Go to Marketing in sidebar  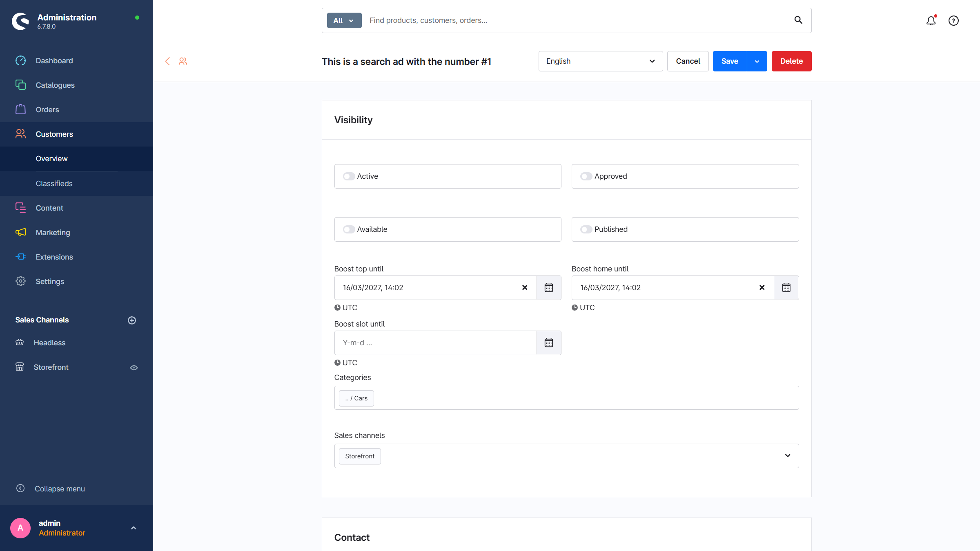tap(53, 233)
